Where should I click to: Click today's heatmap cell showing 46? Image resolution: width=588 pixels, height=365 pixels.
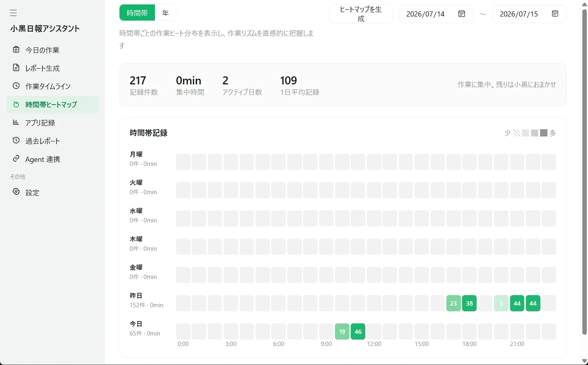358,331
